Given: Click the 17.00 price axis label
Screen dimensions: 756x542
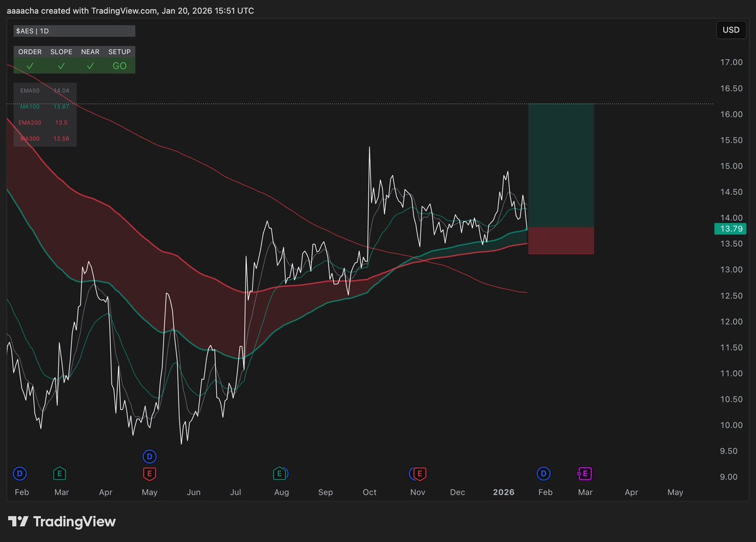Looking at the screenshot, I should (x=731, y=62).
